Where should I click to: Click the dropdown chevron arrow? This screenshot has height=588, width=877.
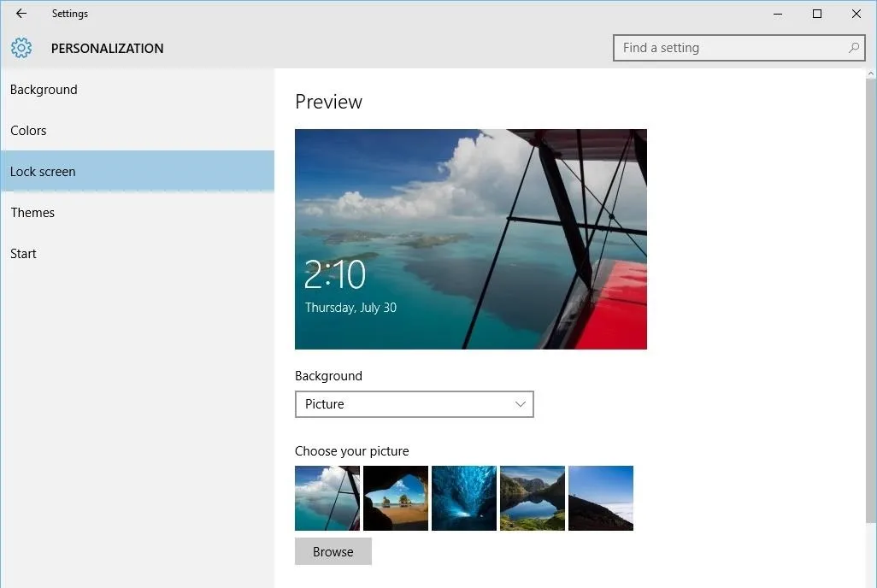pos(520,404)
